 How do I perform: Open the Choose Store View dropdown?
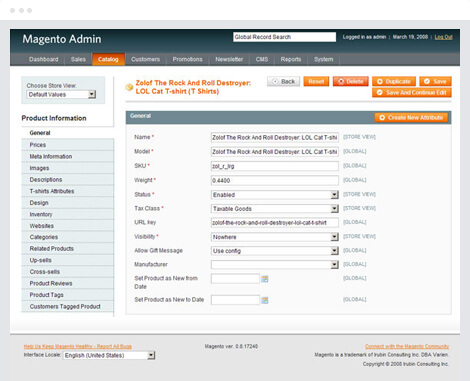[61, 95]
